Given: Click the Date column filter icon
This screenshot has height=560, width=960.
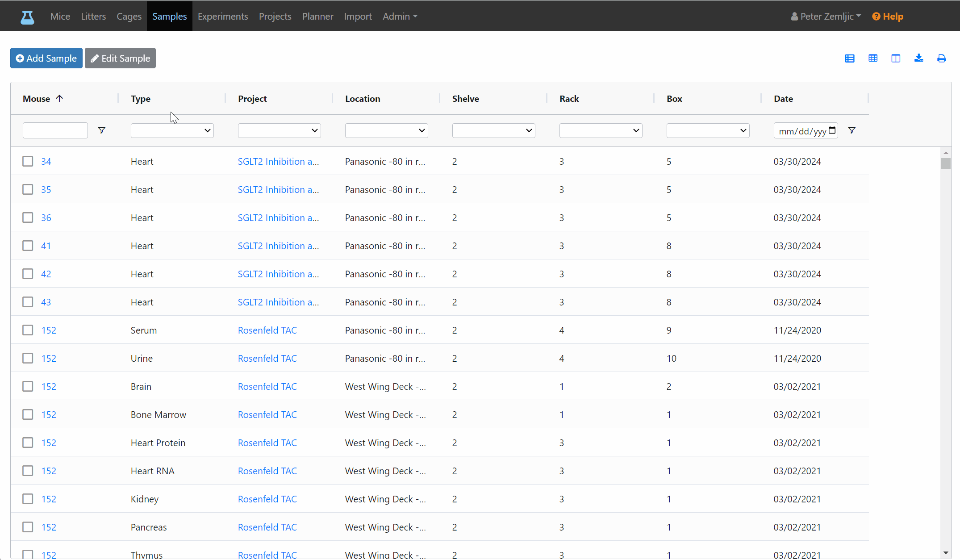Looking at the screenshot, I should point(852,130).
